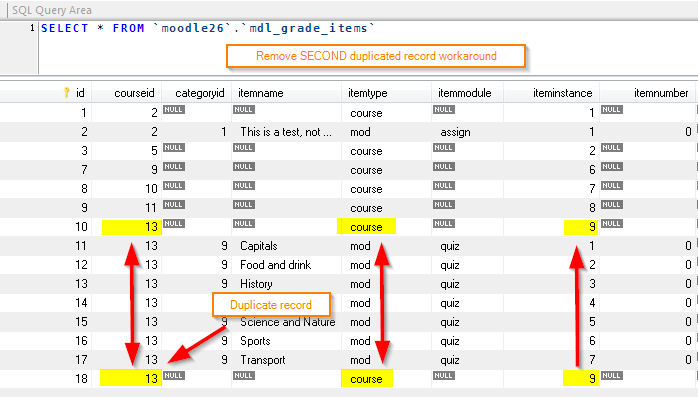Viewport: 698px width, 397px height.
Task: Click the itemnumber column header
Action: click(661, 93)
